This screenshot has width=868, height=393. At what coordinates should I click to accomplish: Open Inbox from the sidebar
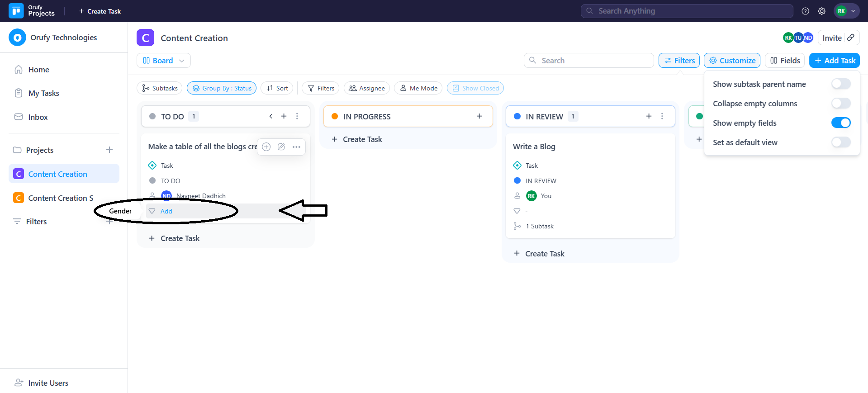point(38,117)
